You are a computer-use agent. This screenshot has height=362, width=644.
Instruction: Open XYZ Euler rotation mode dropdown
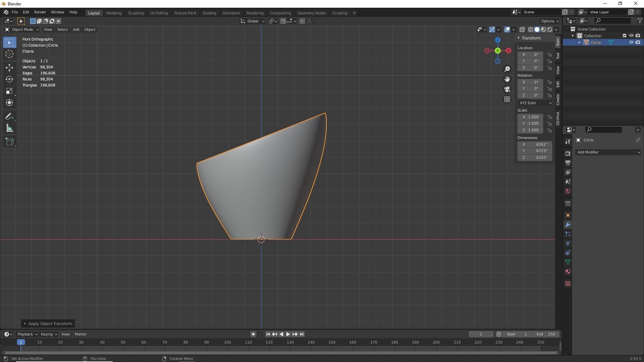[535, 103]
